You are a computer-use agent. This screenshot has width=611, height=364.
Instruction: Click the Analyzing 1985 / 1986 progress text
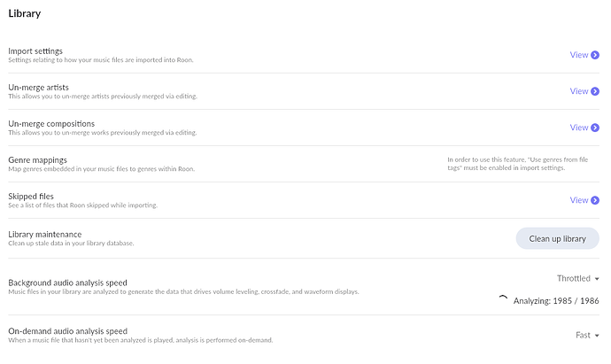click(x=556, y=301)
